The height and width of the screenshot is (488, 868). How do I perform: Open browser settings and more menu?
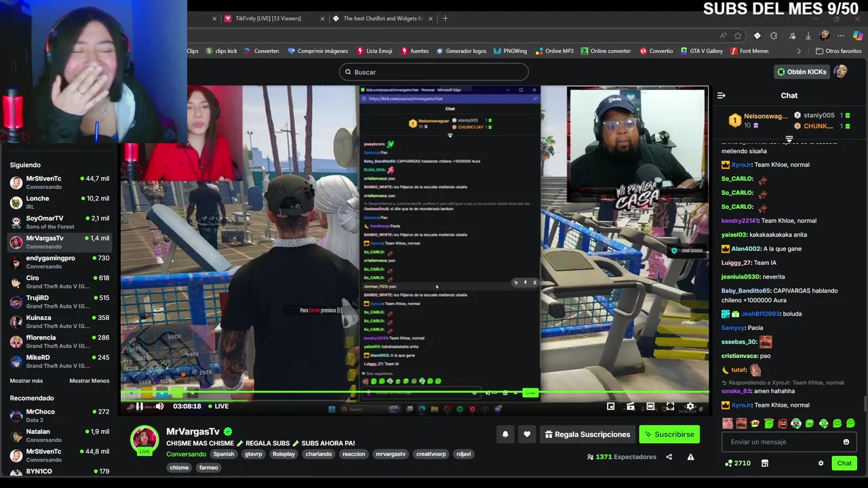point(841,35)
